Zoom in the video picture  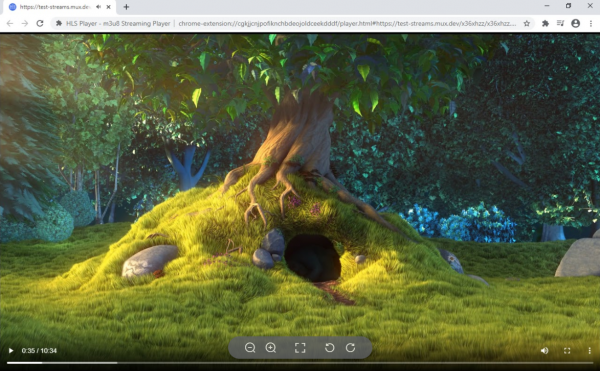click(271, 348)
